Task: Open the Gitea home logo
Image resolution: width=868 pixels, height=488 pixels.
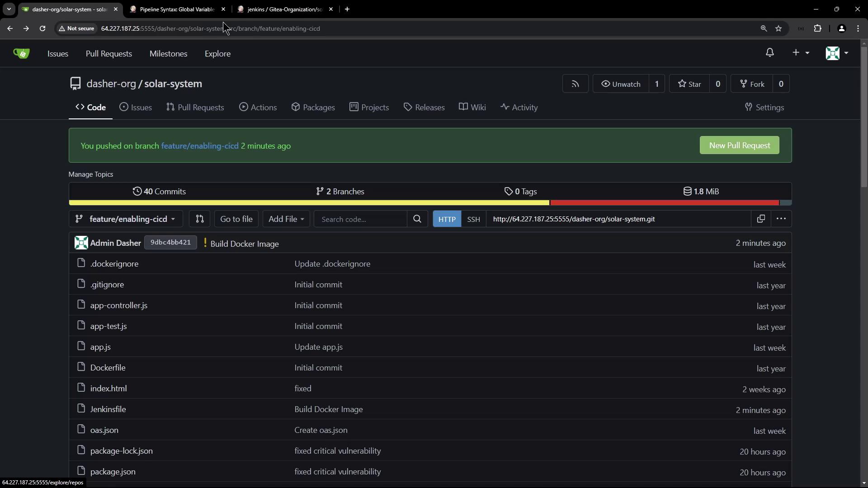Action: coord(21,53)
